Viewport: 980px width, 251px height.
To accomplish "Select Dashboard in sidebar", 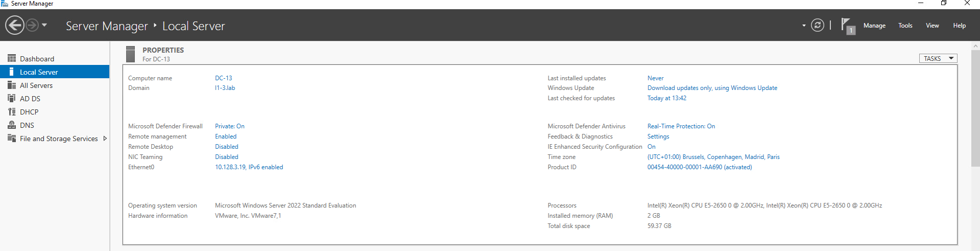I will tap(55, 59).
